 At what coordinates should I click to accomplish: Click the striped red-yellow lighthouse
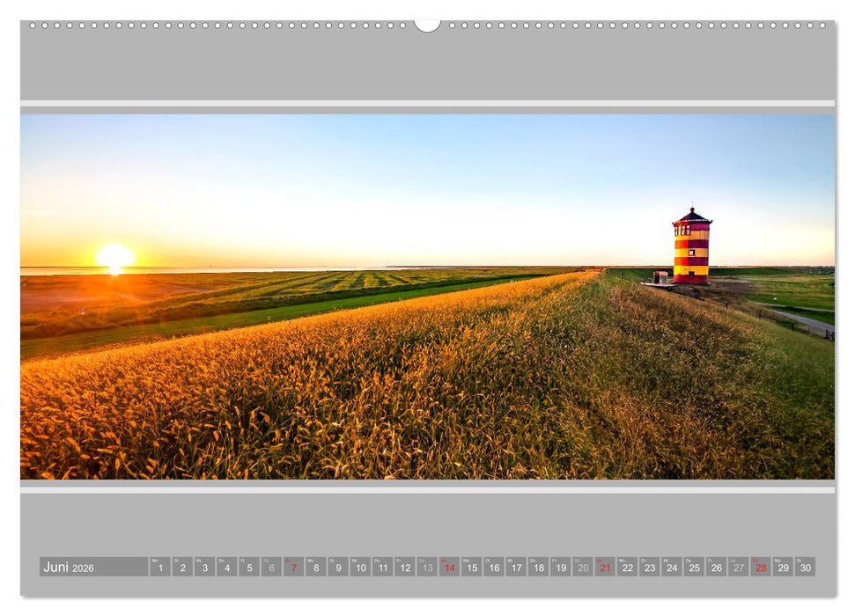691,247
